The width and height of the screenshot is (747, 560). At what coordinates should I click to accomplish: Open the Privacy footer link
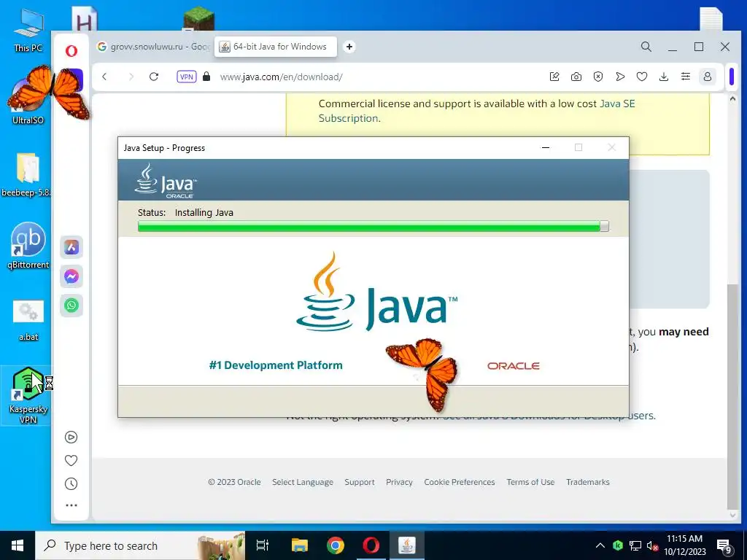pos(399,482)
